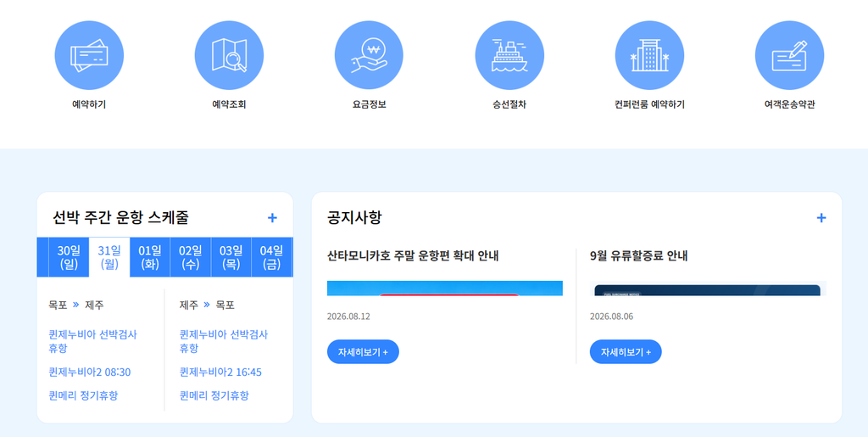
Task: Open the 컨퍼런룸 예약하기 building icon
Action: [649, 55]
